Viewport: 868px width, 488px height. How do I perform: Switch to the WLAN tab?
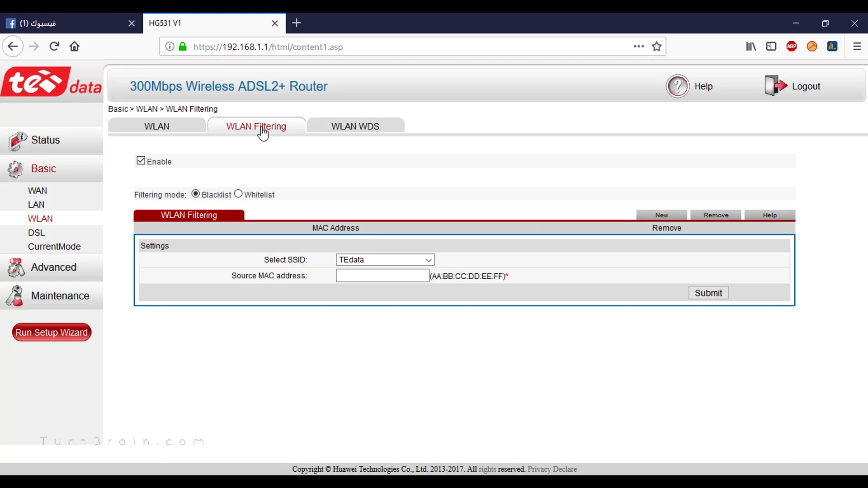coord(157,127)
